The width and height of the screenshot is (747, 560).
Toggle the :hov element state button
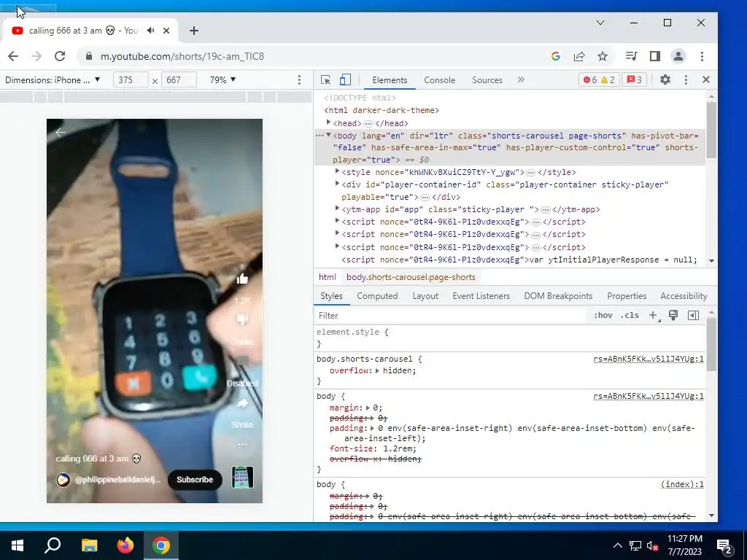click(x=603, y=315)
